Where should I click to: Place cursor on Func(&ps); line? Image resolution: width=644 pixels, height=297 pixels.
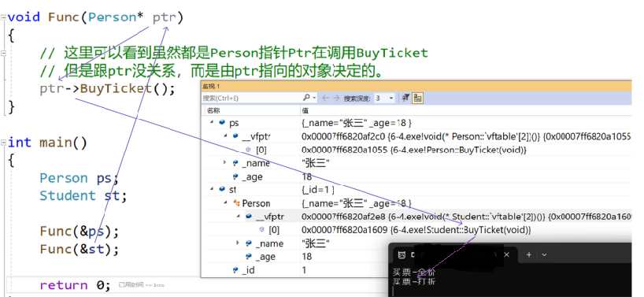tap(80, 232)
